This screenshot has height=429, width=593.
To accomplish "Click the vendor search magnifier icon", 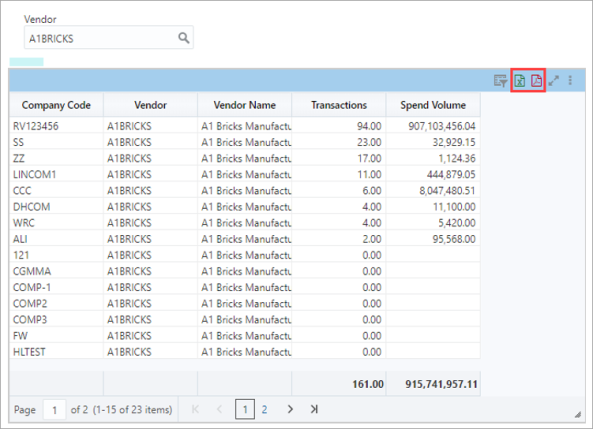I will (184, 38).
